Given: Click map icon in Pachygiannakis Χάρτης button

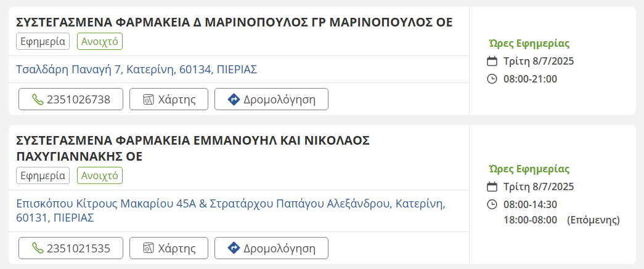Looking at the screenshot, I should [148, 248].
